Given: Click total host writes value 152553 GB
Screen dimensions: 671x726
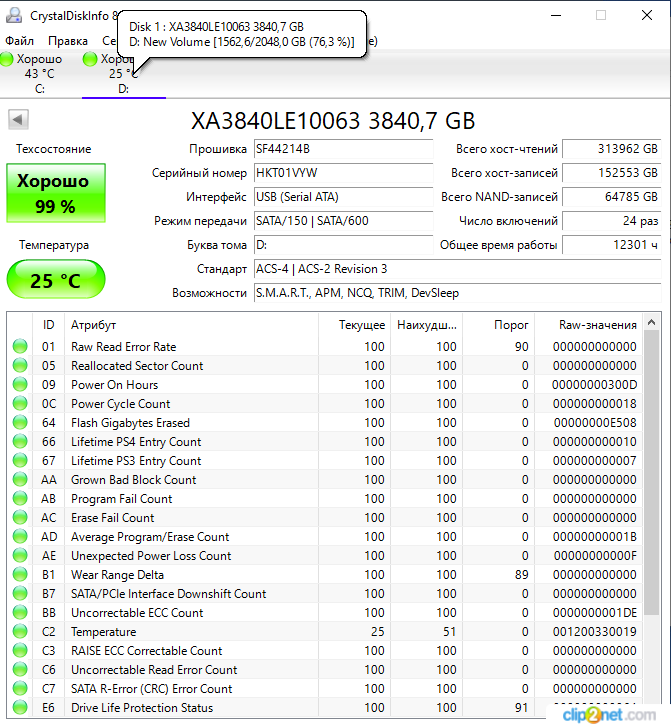Looking at the screenshot, I should point(612,173).
